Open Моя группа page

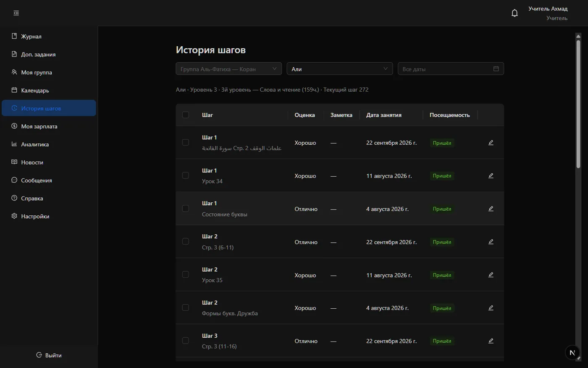click(x=49, y=72)
